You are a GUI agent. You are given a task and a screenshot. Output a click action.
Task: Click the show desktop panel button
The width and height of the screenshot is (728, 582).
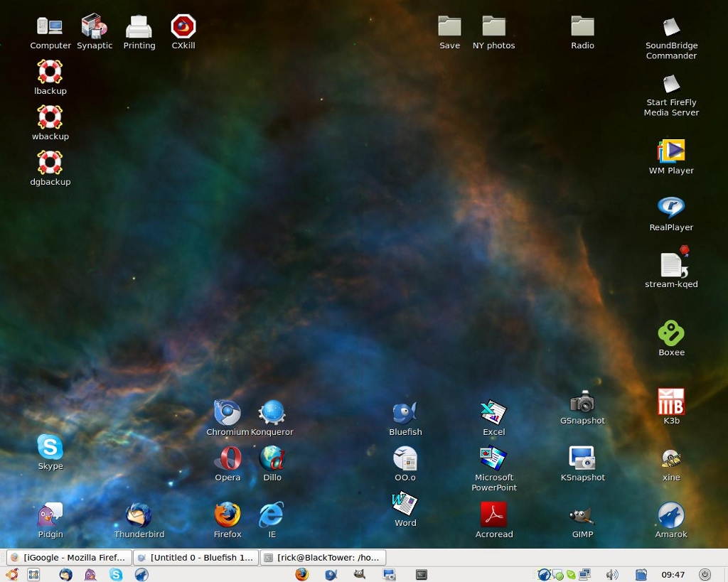33,575
